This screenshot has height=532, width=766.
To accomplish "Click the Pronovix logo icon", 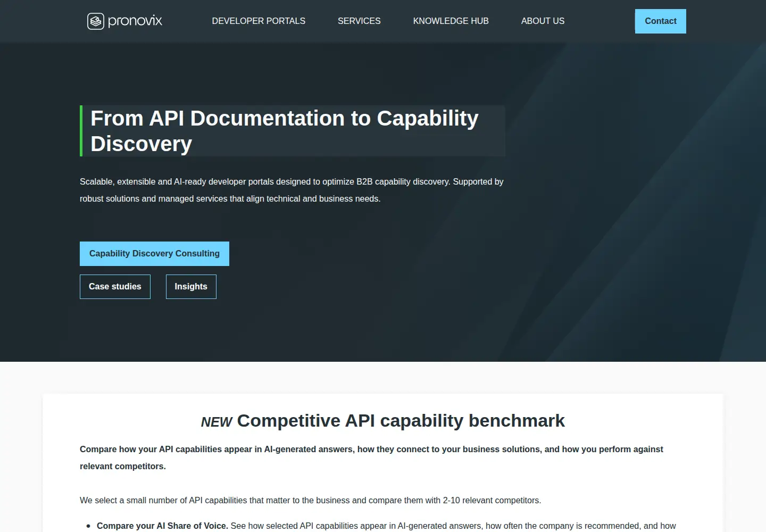I will coord(96,21).
